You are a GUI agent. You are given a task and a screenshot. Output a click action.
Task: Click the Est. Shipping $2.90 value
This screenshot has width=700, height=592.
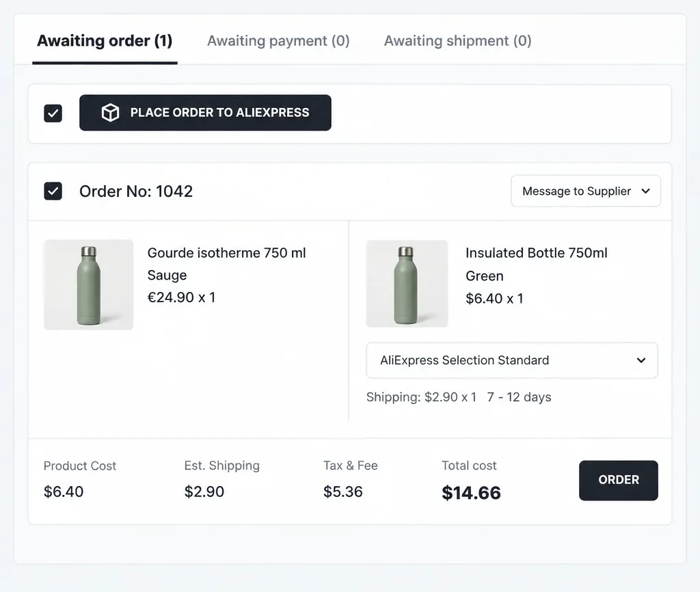(x=204, y=492)
